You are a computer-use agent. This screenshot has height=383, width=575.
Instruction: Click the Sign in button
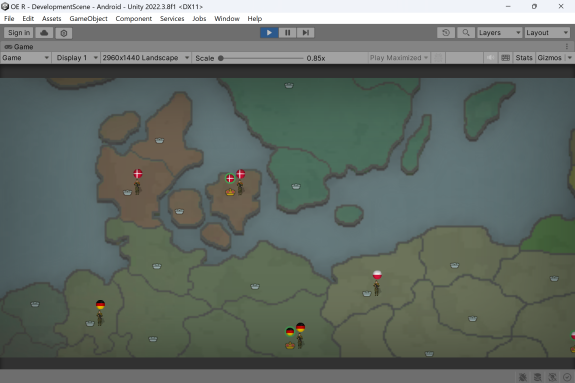pyautogui.click(x=19, y=33)
